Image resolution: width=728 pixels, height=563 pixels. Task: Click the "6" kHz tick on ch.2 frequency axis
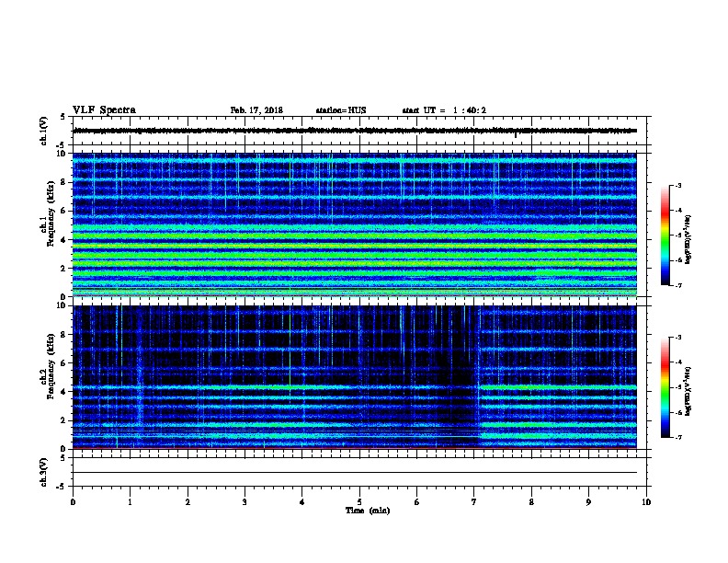[63, 363]
